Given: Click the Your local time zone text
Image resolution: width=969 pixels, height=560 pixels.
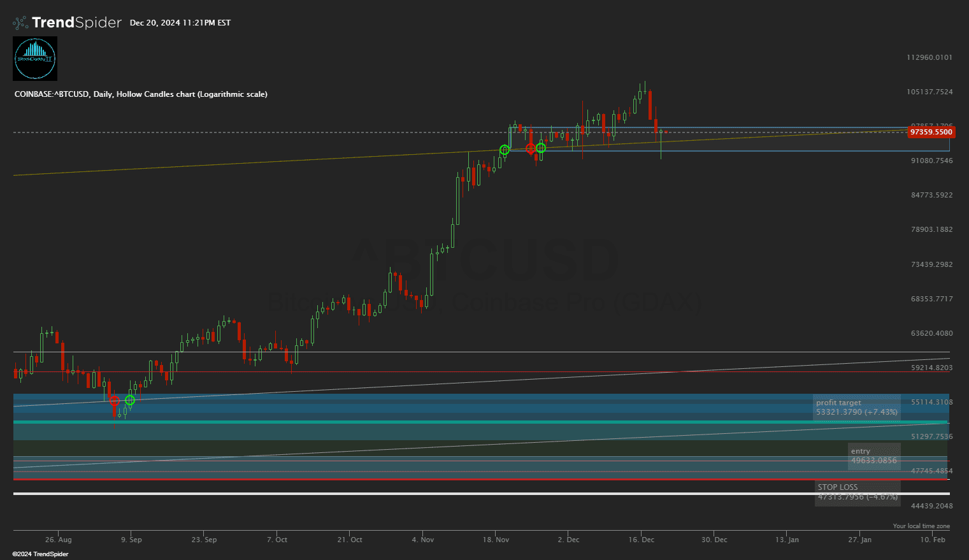Looking at the screenshot, I should point(921,526).
